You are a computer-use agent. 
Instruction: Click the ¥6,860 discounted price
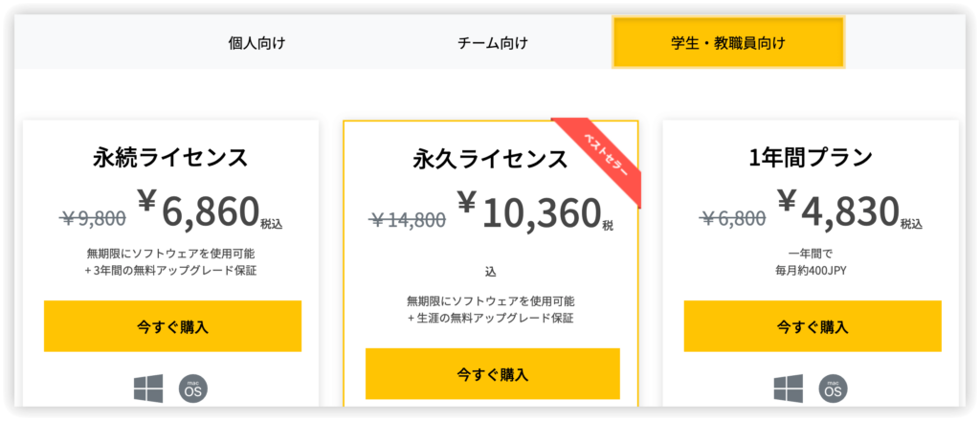pyautogui.click(x=198, y=210)
